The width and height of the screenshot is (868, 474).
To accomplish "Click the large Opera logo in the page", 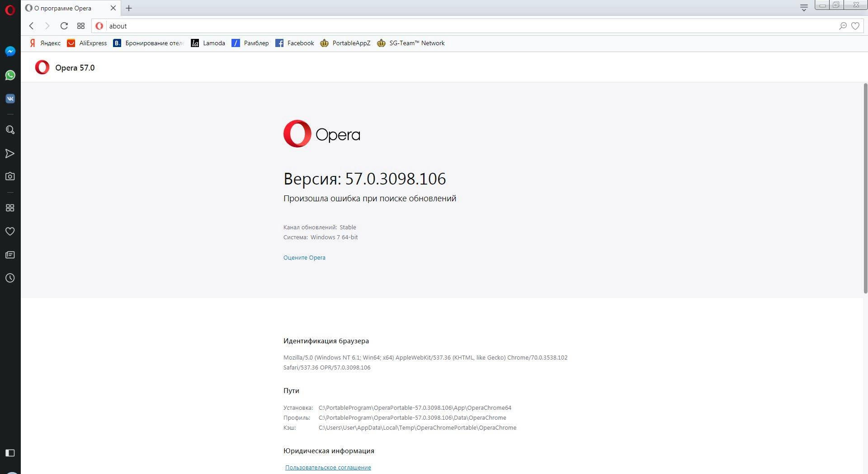I will (x=322, y=134).
